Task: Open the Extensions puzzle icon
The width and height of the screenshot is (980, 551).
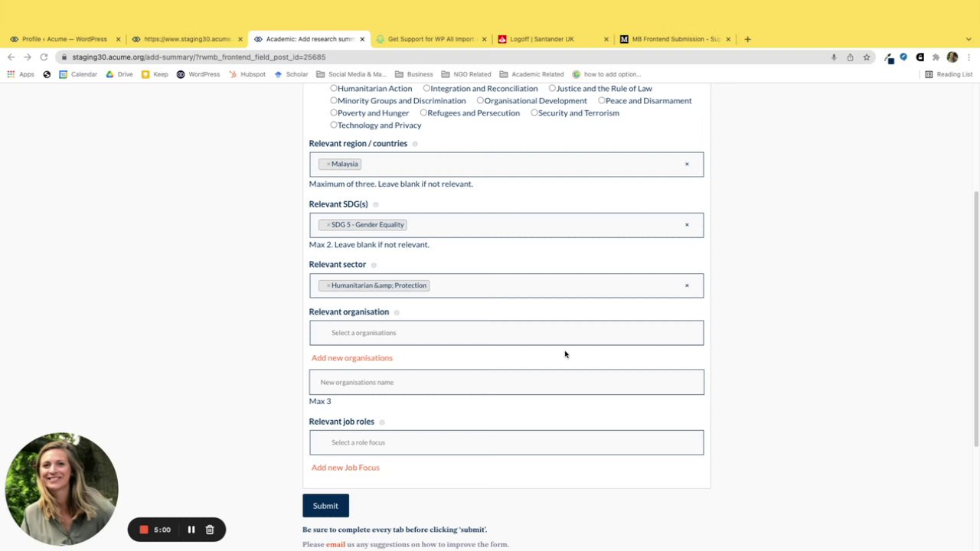Action: tap(936, 57)
